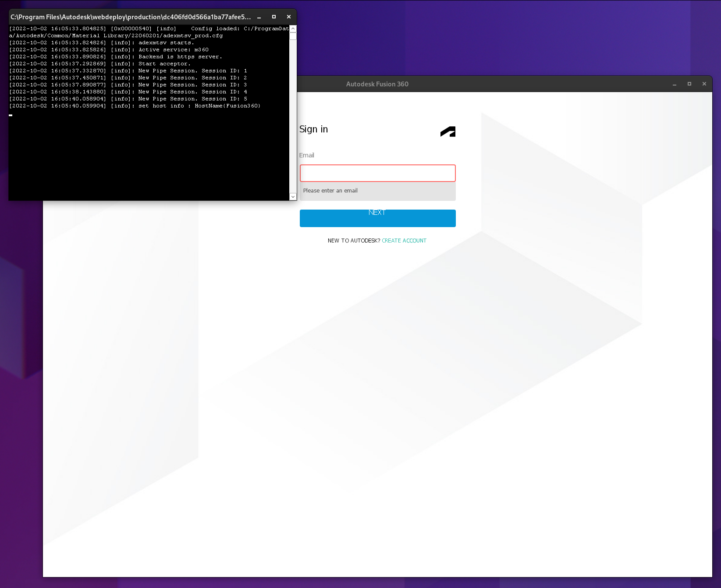
Task: Close the console window
Action: 289,17
